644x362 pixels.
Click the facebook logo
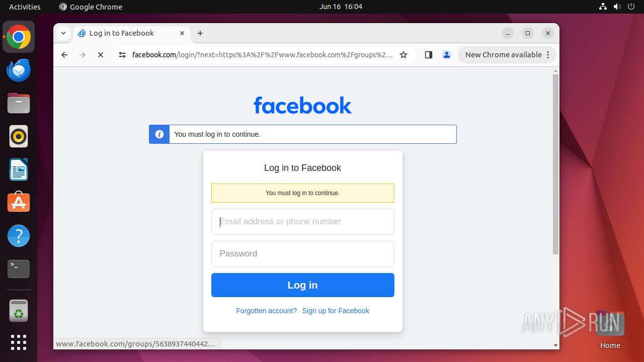tap(302, 105)
